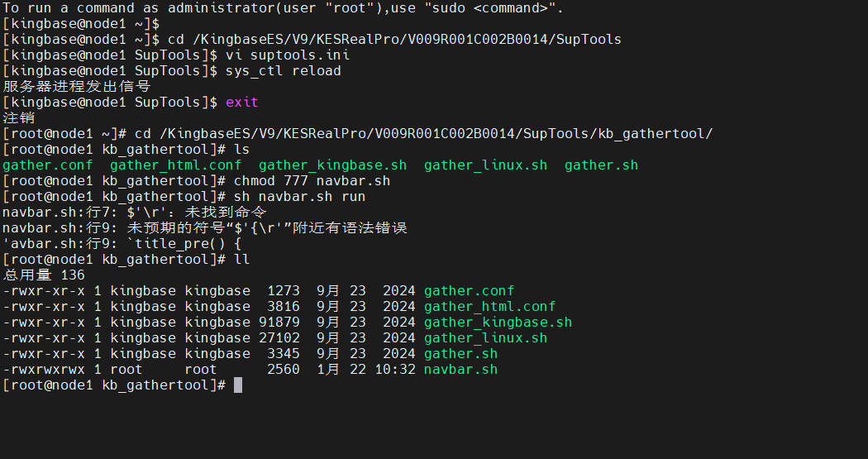
Task: Click the "chmod 777 navbar.sh" command
Action: (312, 180)
